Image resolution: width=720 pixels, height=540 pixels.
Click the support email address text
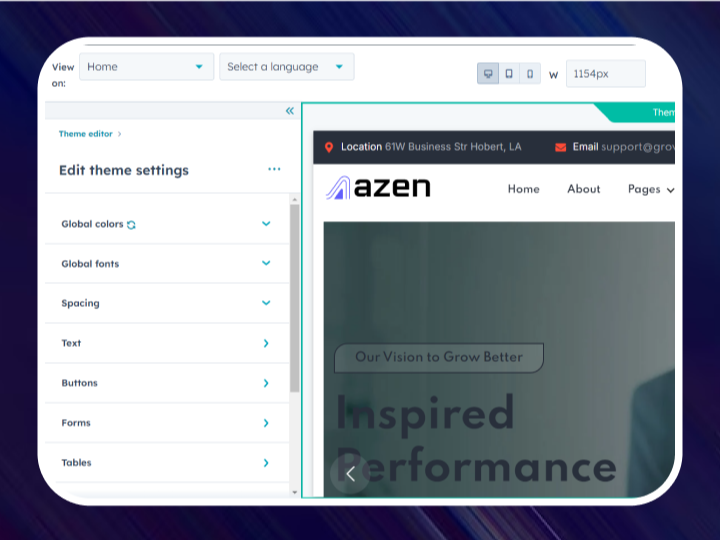click(x=638, y=147)
